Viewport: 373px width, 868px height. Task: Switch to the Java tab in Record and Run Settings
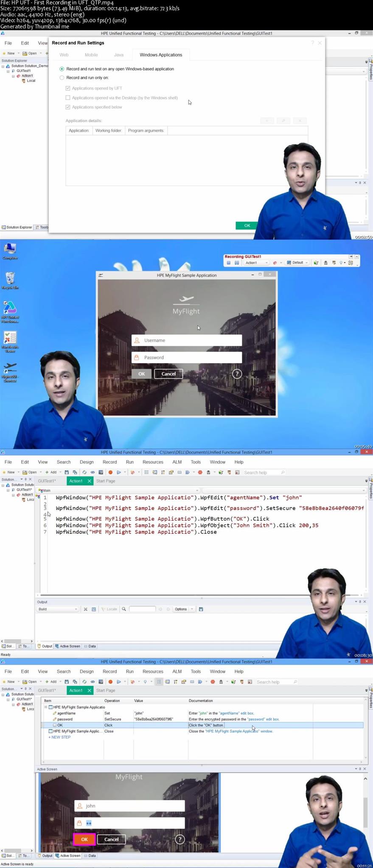click(119, 55)
